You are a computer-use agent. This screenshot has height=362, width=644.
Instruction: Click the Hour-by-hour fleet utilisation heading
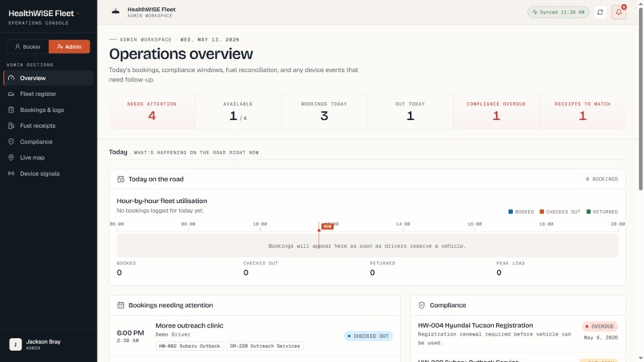coord(162,201)
